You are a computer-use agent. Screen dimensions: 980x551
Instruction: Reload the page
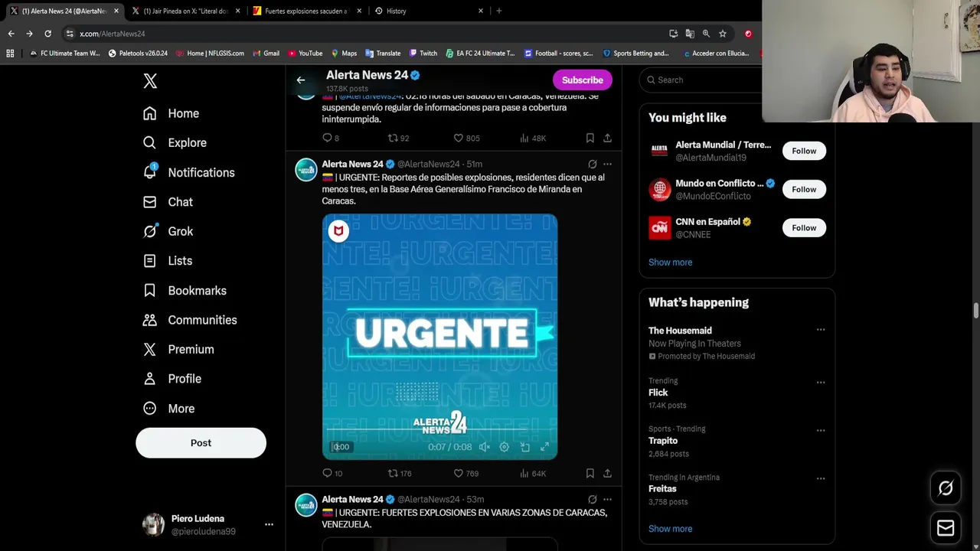(47, 34)
